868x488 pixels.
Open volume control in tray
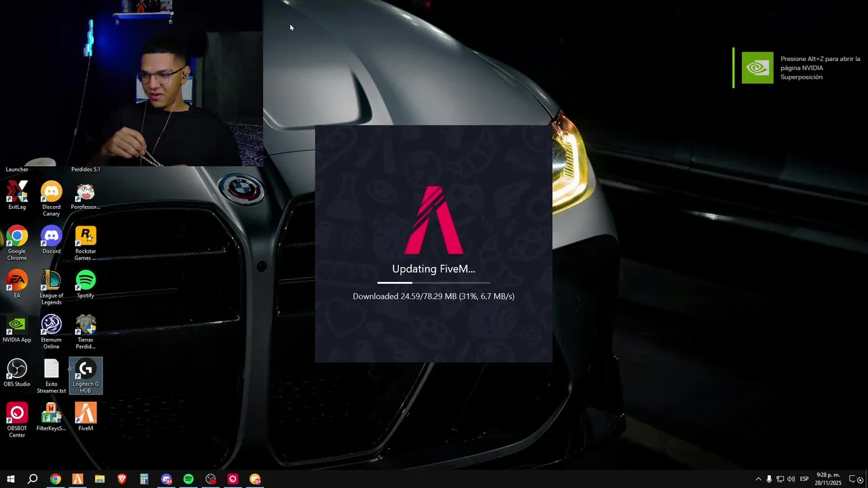point(791,479)
